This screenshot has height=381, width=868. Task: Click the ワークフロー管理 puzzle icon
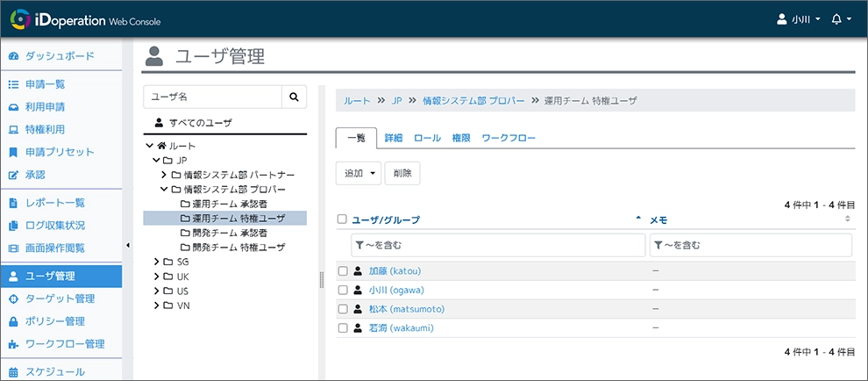point(14,344)
